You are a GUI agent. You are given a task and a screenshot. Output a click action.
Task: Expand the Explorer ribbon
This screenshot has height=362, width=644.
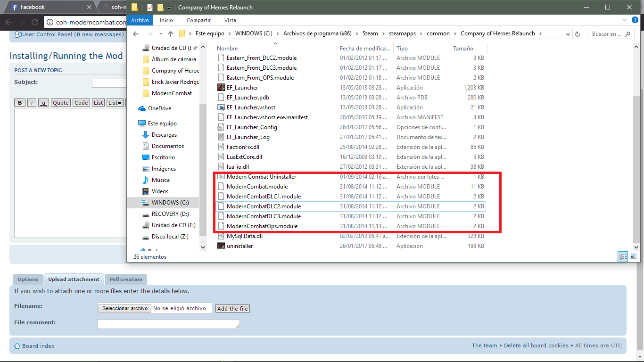click(x=625, y=20)
